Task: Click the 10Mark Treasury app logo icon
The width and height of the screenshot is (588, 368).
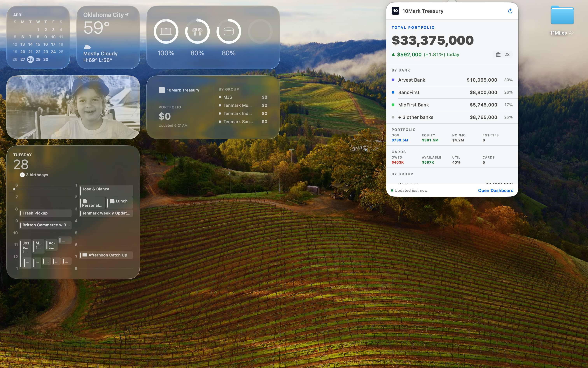Action: [x=395, y=11]
